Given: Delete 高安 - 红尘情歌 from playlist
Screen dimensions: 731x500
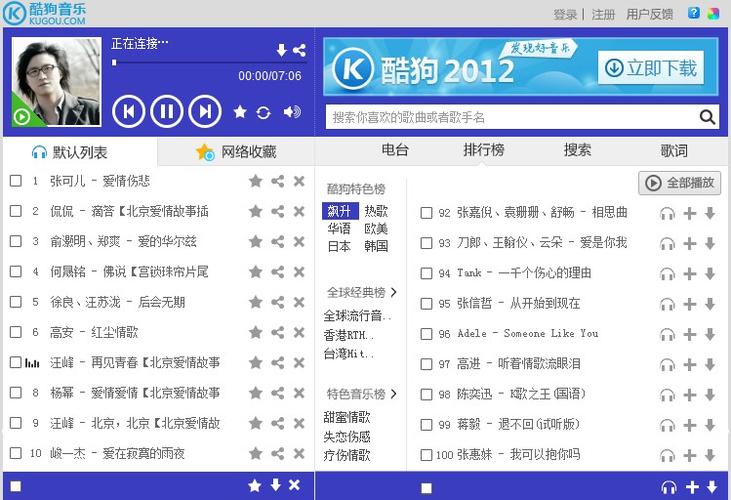Looking at the screenshot, I should tap(299, 332).
